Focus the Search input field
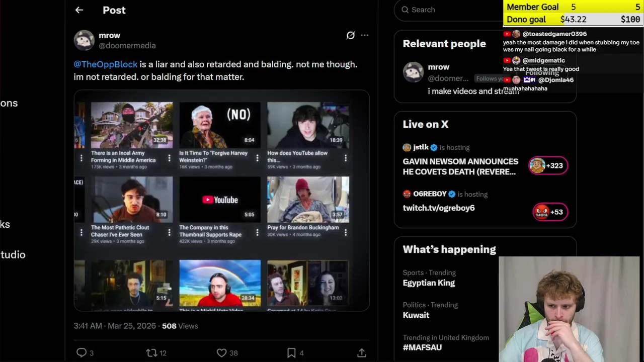Image resolution: width=644 pixels, height=362 pixels. pos(448,10)
